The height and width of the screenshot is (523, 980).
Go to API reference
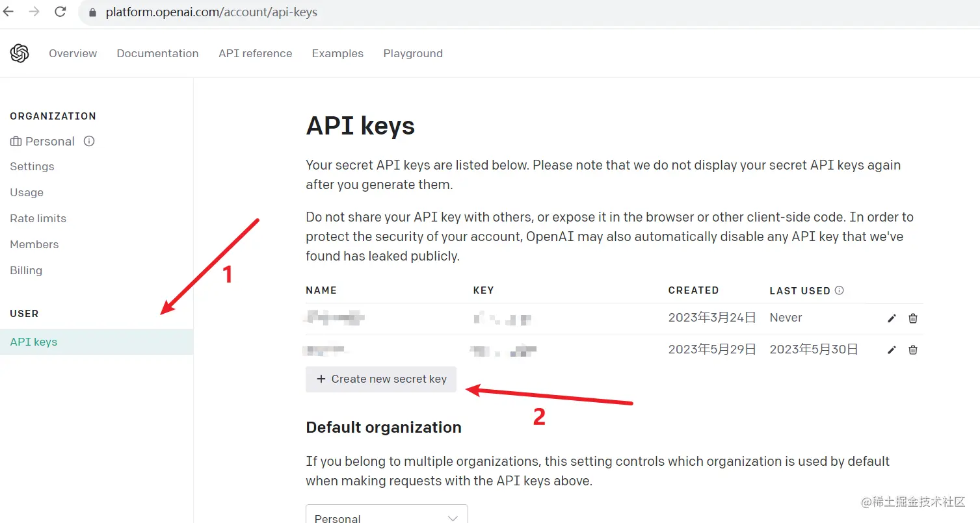pos(256,53)
